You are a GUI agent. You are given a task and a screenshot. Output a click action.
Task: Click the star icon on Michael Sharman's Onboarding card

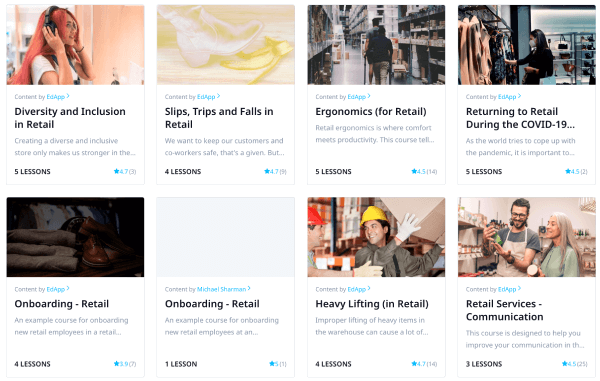272,364
